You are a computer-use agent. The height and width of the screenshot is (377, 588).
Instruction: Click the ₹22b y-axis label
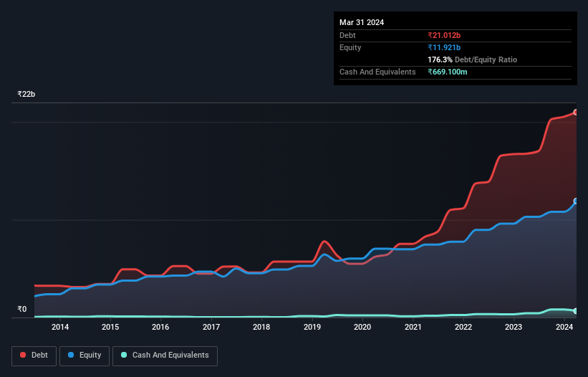click(x=26, y=94)
